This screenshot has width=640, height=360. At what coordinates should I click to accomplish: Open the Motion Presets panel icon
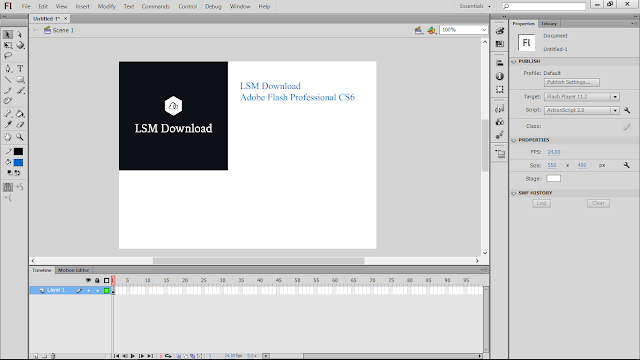(500, 135)
